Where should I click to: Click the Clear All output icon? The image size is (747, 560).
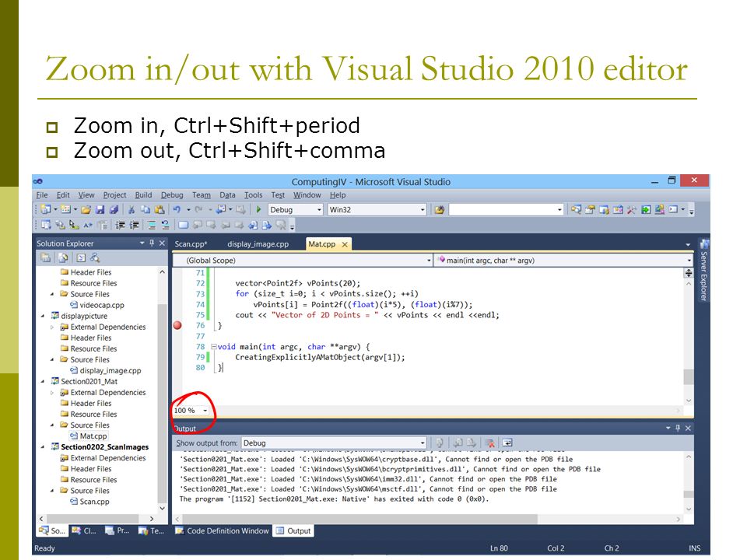point(489,443)
